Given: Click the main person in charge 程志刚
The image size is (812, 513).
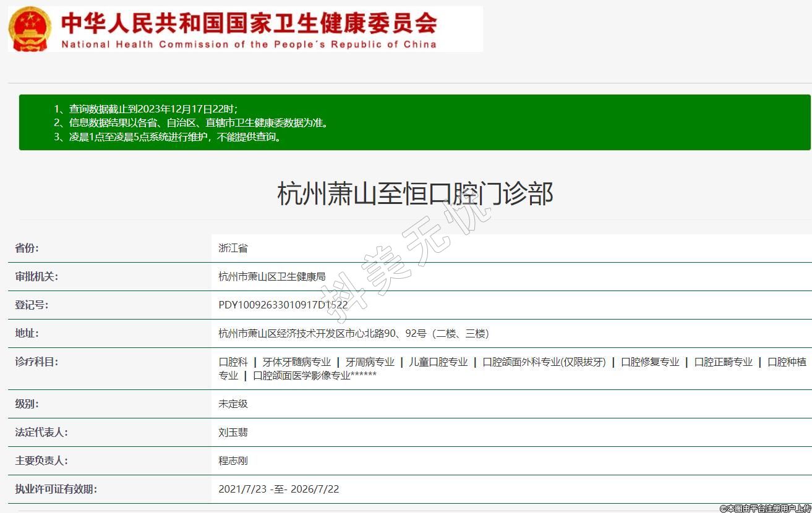Looking at the screenshot, I should (x=233, y=460).
